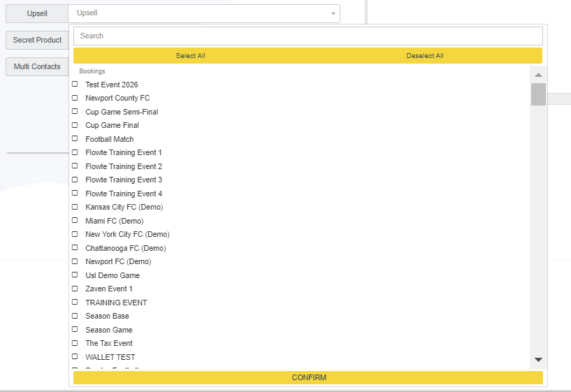The height and width of the screenshot is (392, 571).
Task: Check Flowte Training Event 2 checkbox
Action: click(75, 166)
